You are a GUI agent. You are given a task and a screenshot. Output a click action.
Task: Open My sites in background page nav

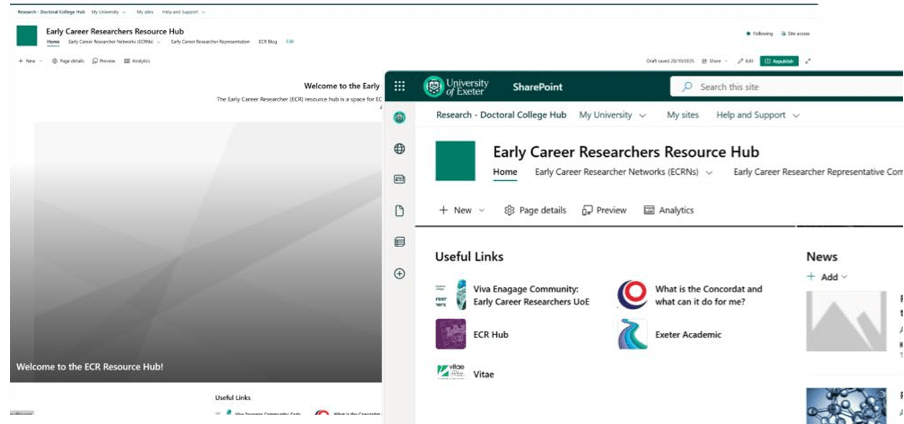point(145,12)
